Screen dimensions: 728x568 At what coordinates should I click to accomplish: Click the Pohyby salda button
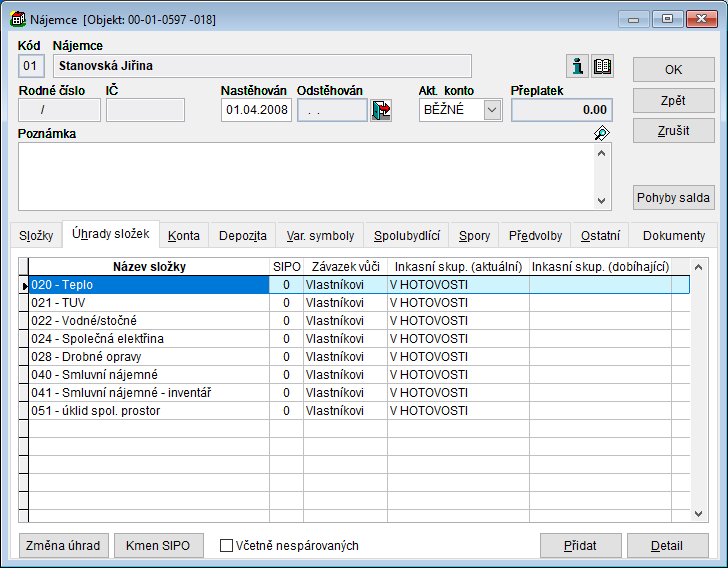point(673,197)
